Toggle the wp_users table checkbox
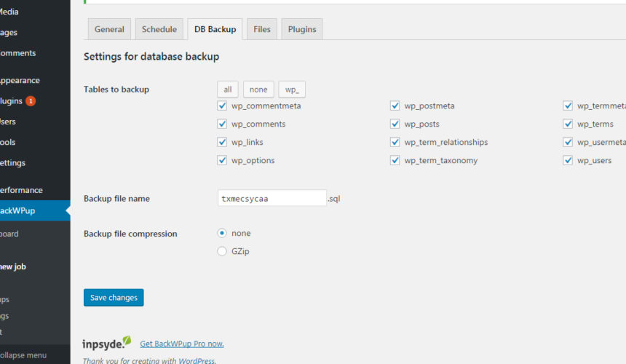The width and height of the screenshot is (626, 364). tap(568, 160)
